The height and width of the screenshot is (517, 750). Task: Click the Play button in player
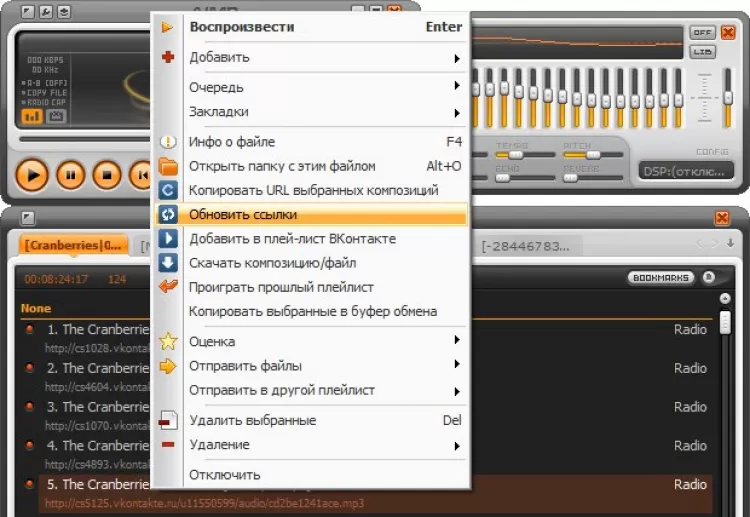click(32, 175)
